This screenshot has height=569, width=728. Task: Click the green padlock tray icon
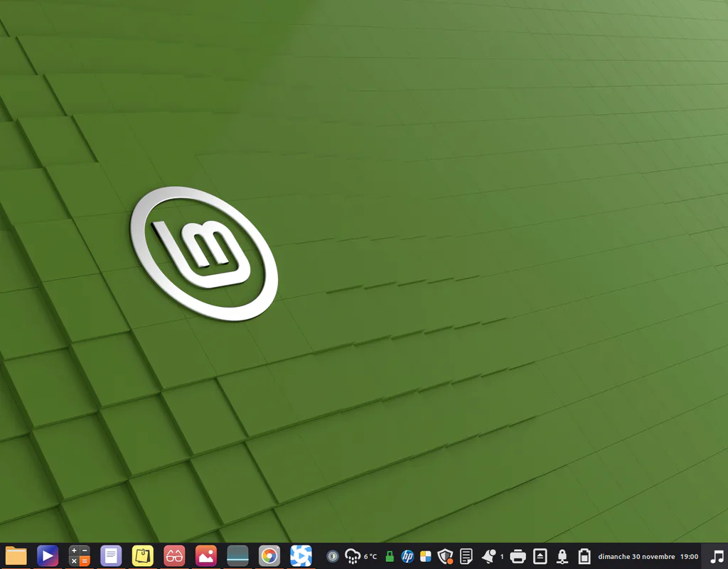[x=390, y=556]
